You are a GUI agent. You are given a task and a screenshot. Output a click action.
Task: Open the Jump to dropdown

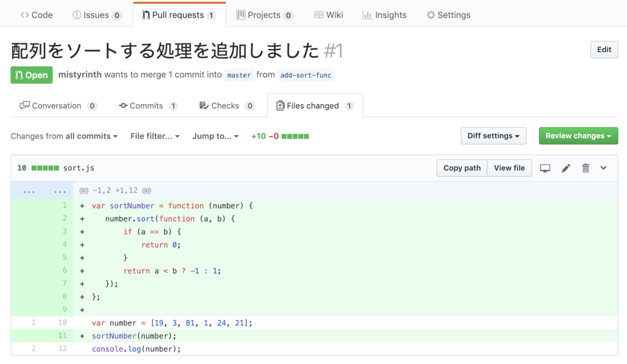pos(215,136)
